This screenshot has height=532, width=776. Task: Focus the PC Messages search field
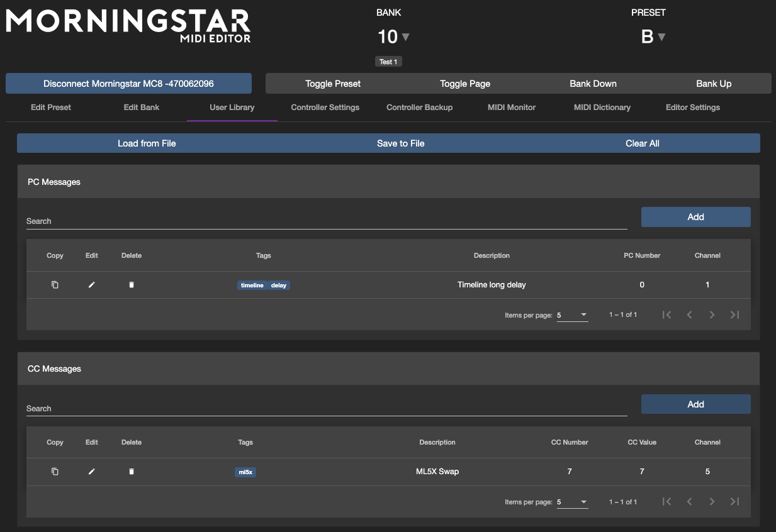[326, 221]
